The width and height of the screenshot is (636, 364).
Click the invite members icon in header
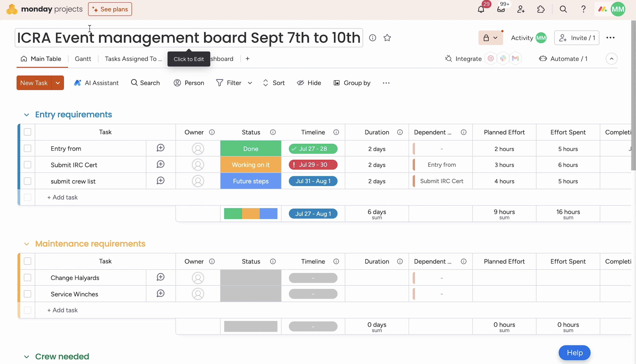[x=521, y=10]
